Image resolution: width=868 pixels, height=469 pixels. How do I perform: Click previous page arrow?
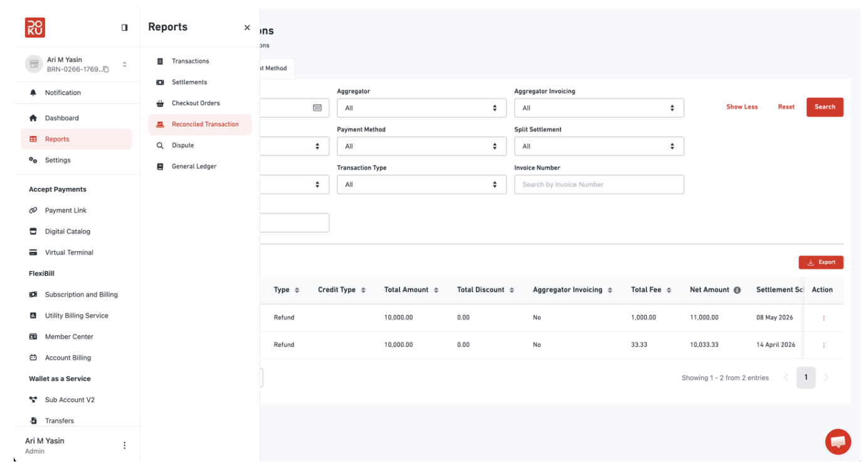786,377
